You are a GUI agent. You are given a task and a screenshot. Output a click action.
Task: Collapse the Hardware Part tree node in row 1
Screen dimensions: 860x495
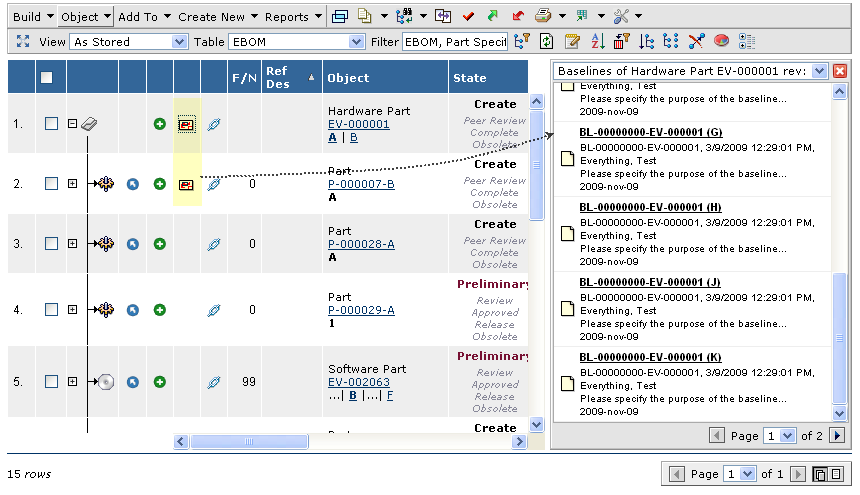coord(72,124)
